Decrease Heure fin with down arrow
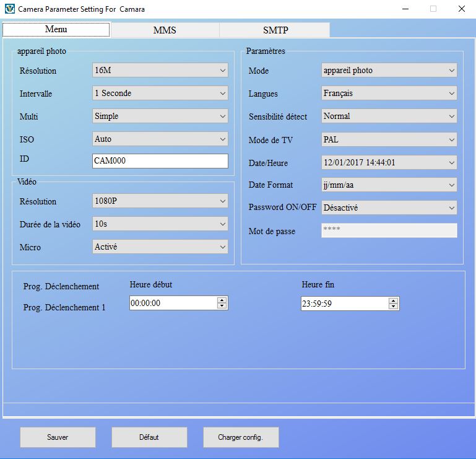Viewport: 476px width, 459px height. [x=393, y=307]
